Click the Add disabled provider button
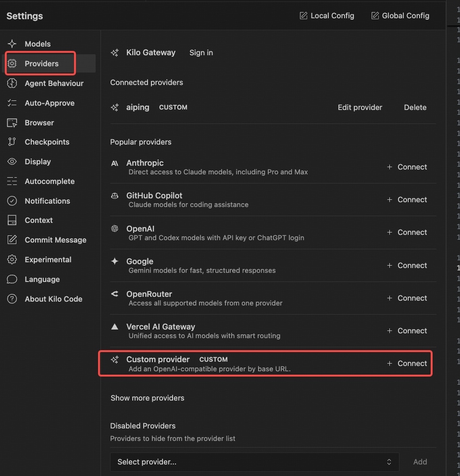Screen dimensions: 460x476 420,462
